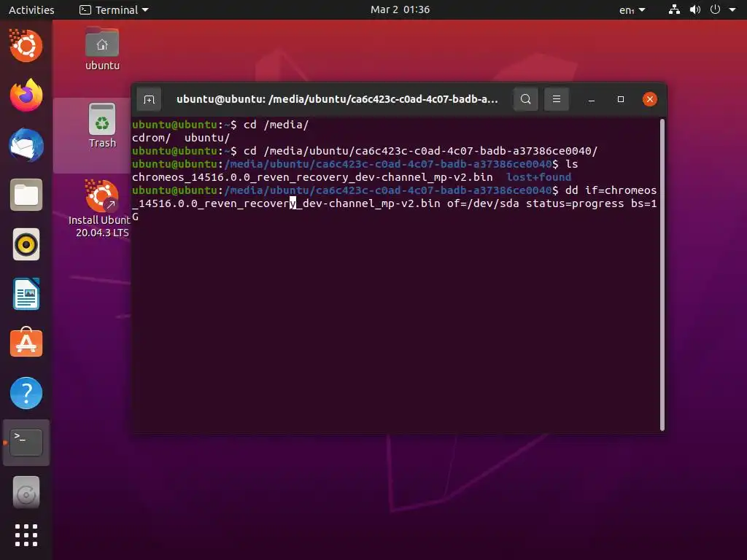This screenshot has width=747, height=560.
Task: Open Activities overview
Action: [x=31, y=9]
